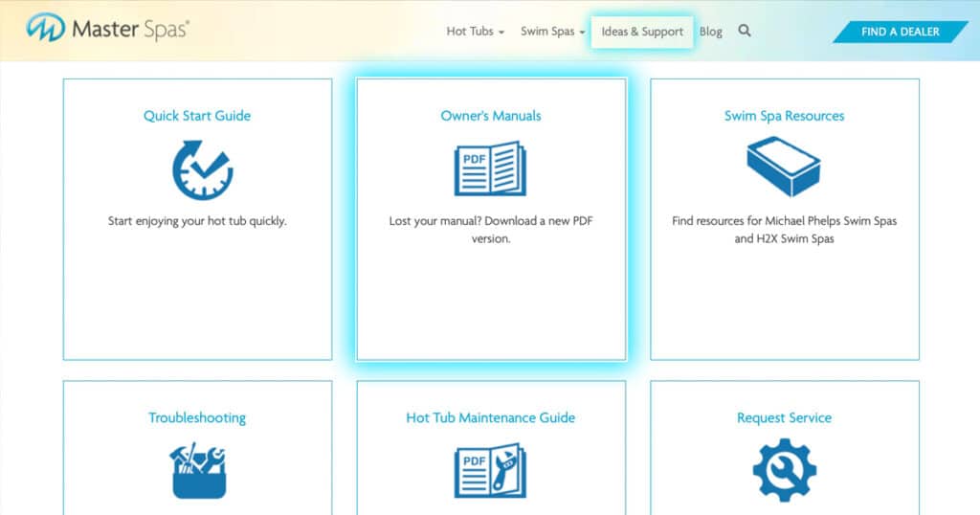
Task: Click the Request Service gear wrench icon
Action: tap(784, 470)
